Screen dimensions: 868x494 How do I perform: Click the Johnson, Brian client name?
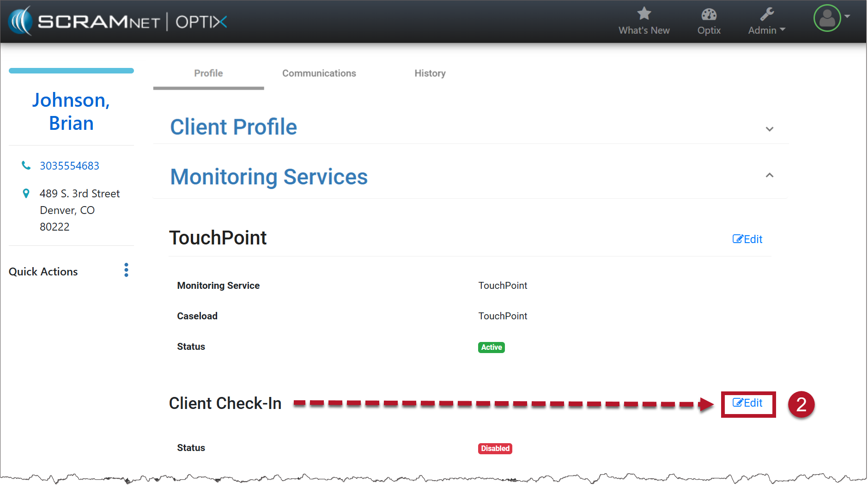(71, 111)
